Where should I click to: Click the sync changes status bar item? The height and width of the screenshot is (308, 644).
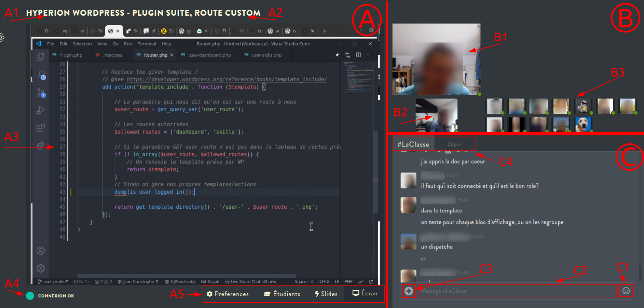pos(81,282)
